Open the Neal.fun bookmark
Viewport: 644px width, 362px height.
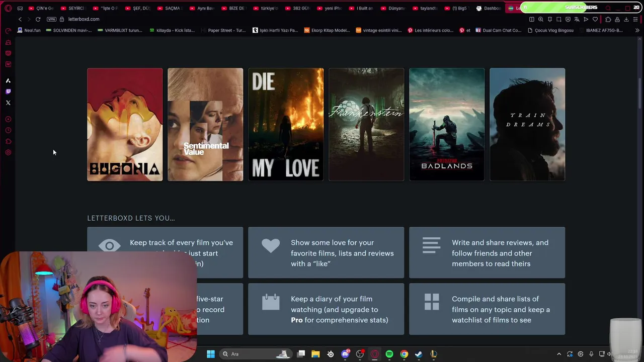point(29,30)
